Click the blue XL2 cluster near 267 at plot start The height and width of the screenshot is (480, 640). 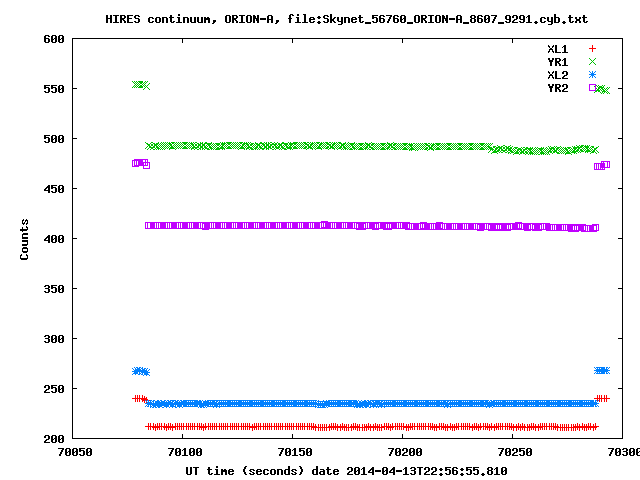pyautogui.click(x=141, y=371)
